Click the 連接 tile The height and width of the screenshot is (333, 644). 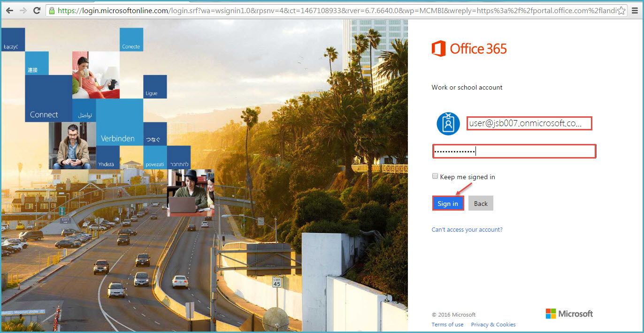(37, 63)
